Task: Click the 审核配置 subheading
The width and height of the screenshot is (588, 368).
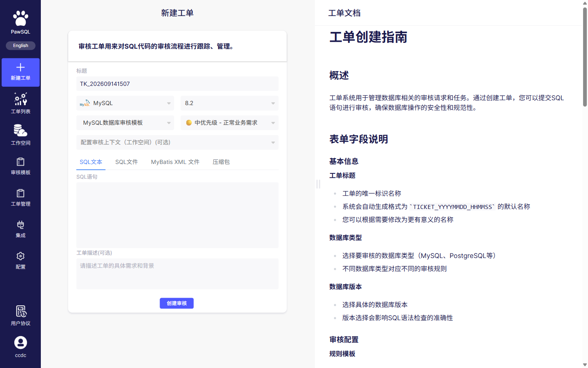Action: click(344, 340)
